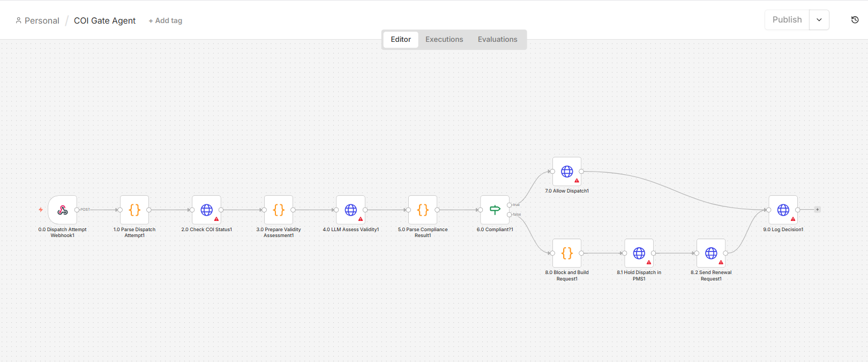Image resolution: width=868 pixels, height=362 pixels.
Task: Click the warning triangle on Allow Dispatch1
Action: pos(577,181)
